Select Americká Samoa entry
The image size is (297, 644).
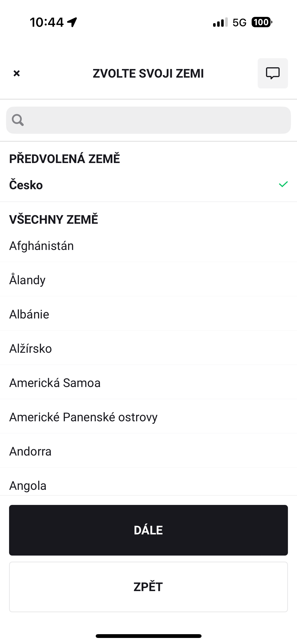click(x=55, y=383)
